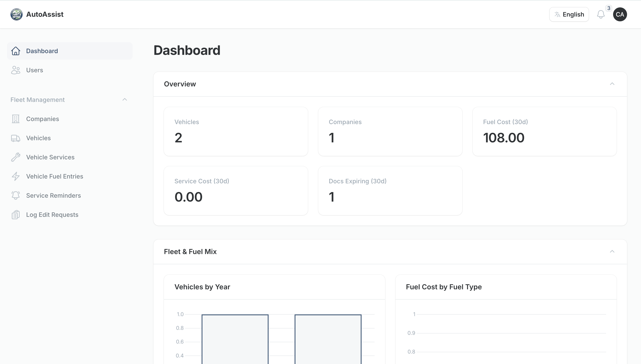The image size is (641, 364).
Task: Open the Users page from the sidebar
Action: (34, 70)
